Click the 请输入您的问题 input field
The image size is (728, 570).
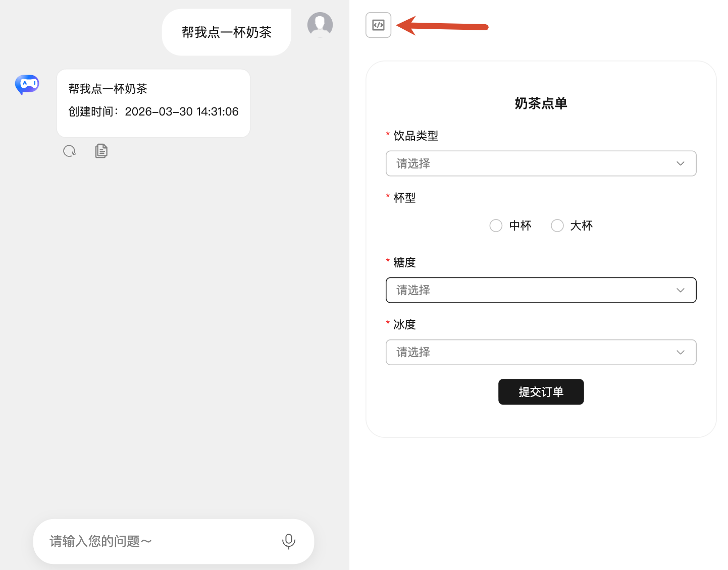151,541
